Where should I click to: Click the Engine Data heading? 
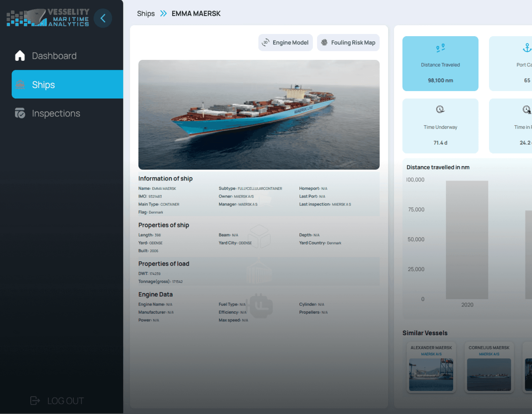155,295
